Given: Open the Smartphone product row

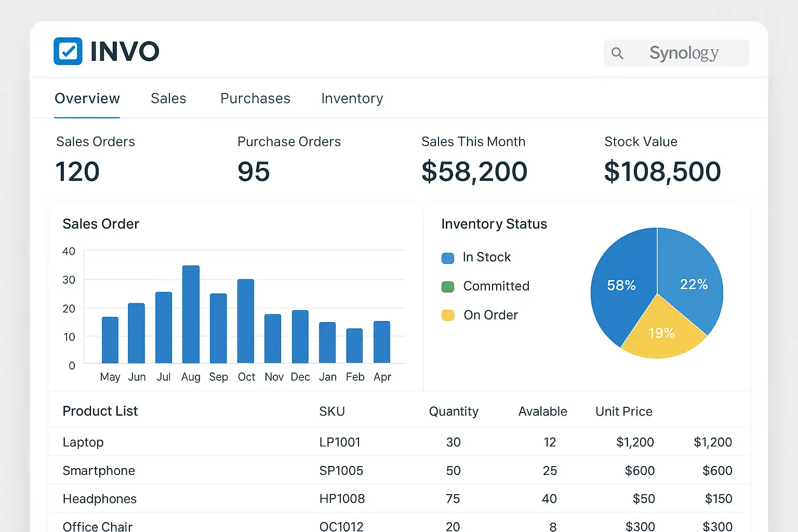Looking at the screenshot, I should [x=99, y=471].
